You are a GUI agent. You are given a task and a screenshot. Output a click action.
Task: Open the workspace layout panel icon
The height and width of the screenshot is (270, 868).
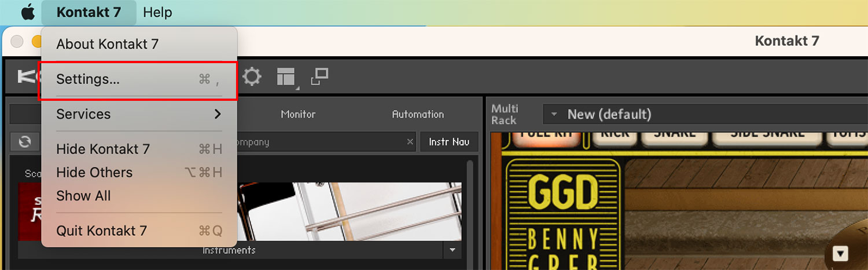(x=286, y=78)
